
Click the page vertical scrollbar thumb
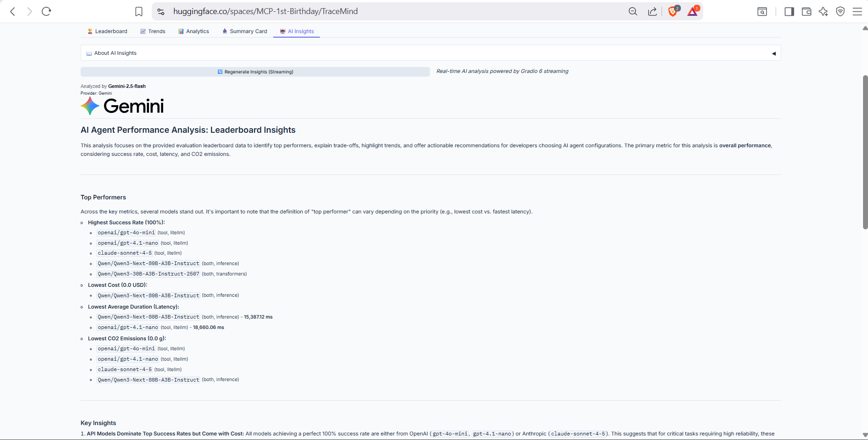865,152
